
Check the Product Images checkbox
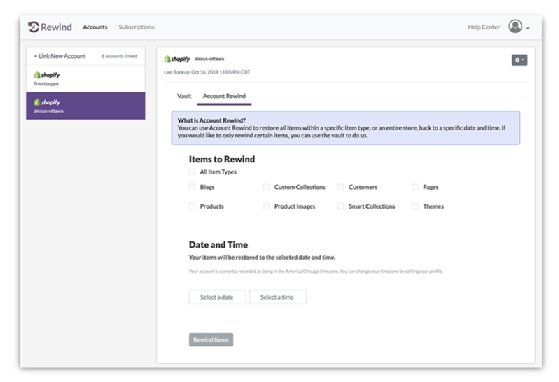pyautogui.click(x=266, y=206)
